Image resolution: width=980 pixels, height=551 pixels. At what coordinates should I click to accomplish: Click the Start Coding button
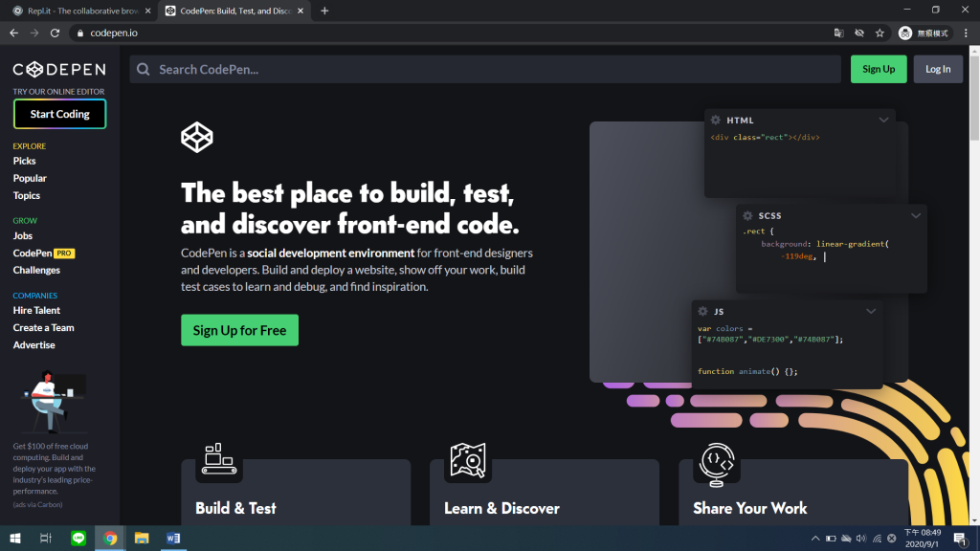60,114
